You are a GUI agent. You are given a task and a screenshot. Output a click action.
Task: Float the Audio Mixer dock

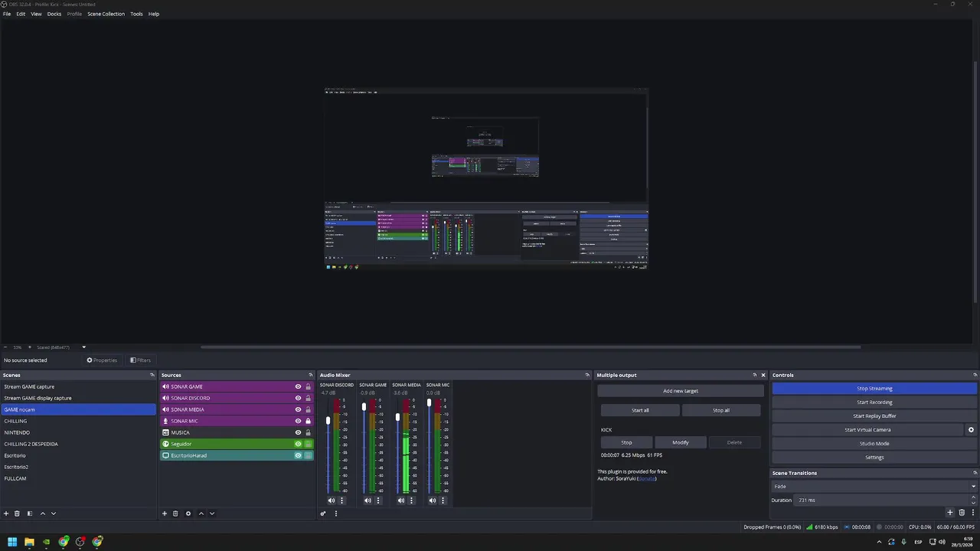587,375
